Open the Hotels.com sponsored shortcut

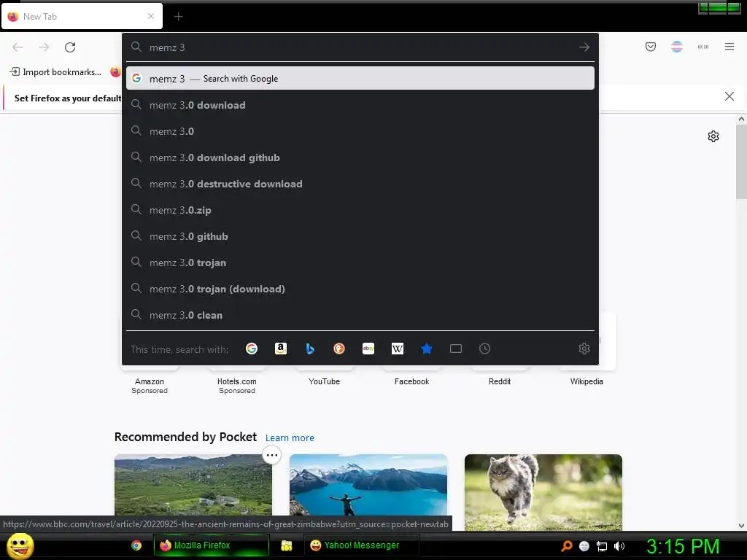click(237, 381)
